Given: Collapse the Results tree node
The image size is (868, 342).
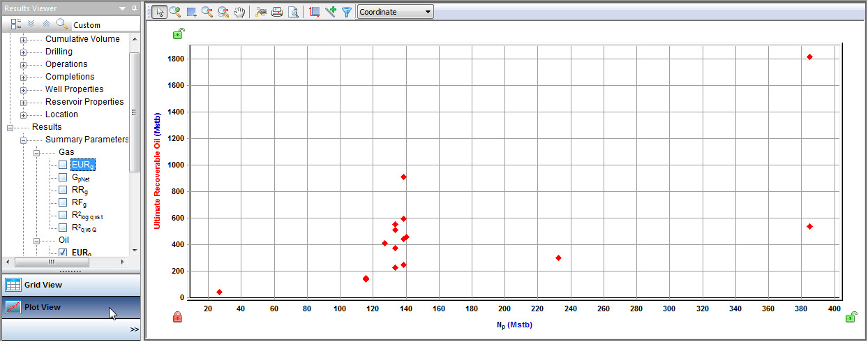Looking at the screenshot, I should [10, 127].
